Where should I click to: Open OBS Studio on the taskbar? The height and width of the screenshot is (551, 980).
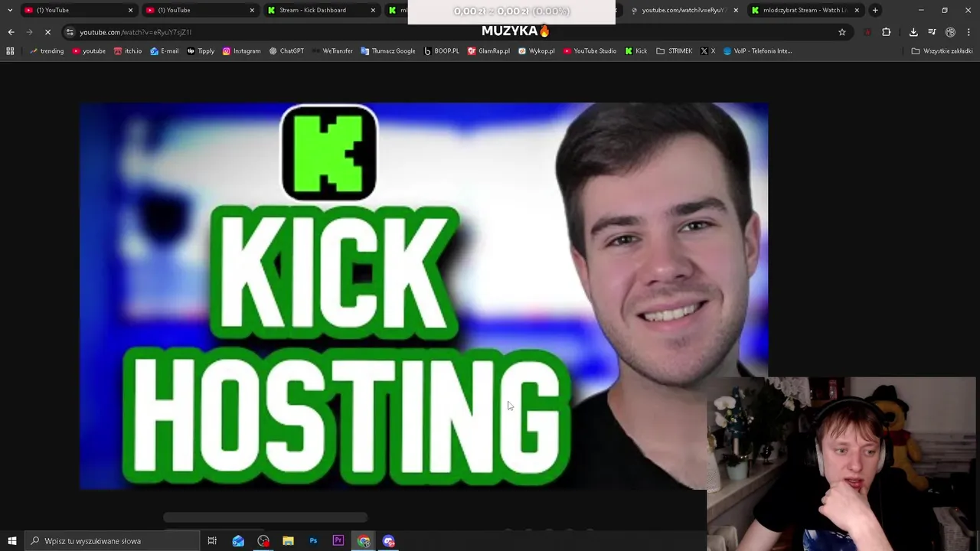pyautogui.click(x=263, y=541)
